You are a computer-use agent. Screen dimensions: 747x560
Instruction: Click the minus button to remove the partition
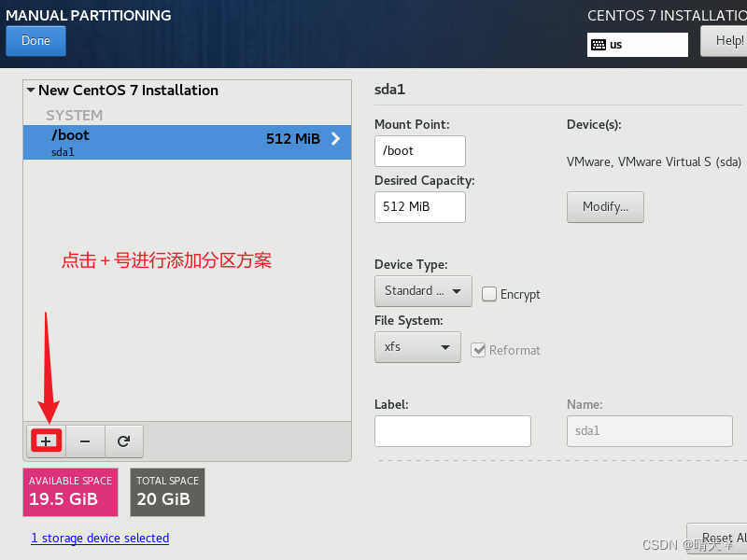coord(85,441)
